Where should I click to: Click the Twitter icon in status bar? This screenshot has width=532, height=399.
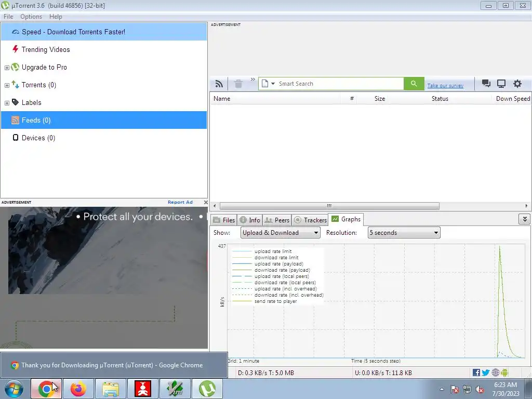[x=486, y=373]
